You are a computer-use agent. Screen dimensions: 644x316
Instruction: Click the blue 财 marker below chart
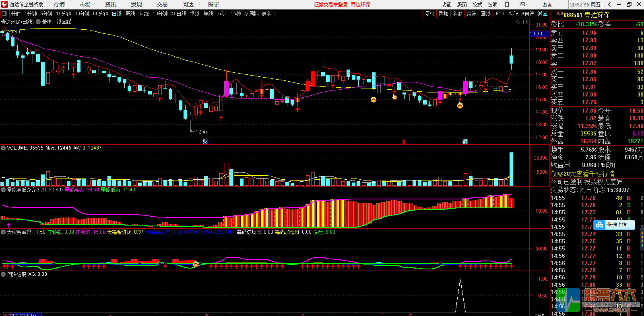205,142
